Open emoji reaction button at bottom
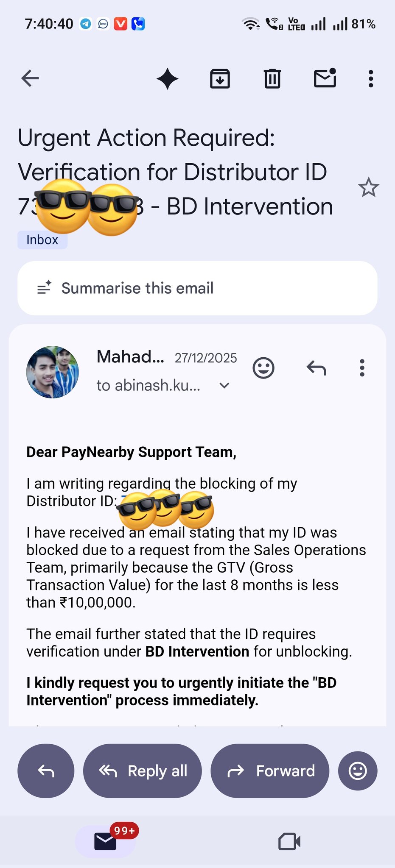395x868 pixels. pyautogui.click(x=358, y=771)
